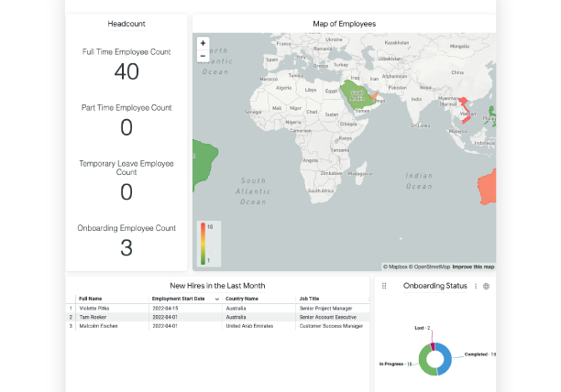Select Vietnam region on the map
The image size is (561, 392).
[x=465, y=110]
